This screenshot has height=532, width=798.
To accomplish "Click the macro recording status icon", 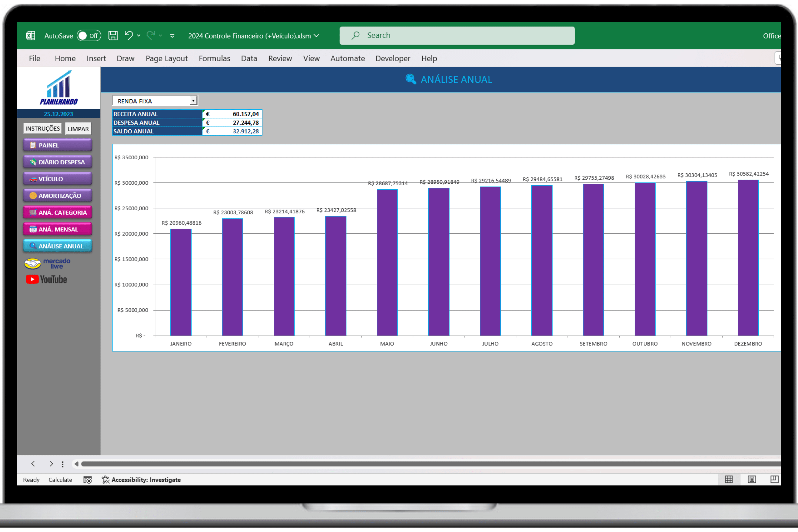I will pyautogui.click(x=87, y=480).
